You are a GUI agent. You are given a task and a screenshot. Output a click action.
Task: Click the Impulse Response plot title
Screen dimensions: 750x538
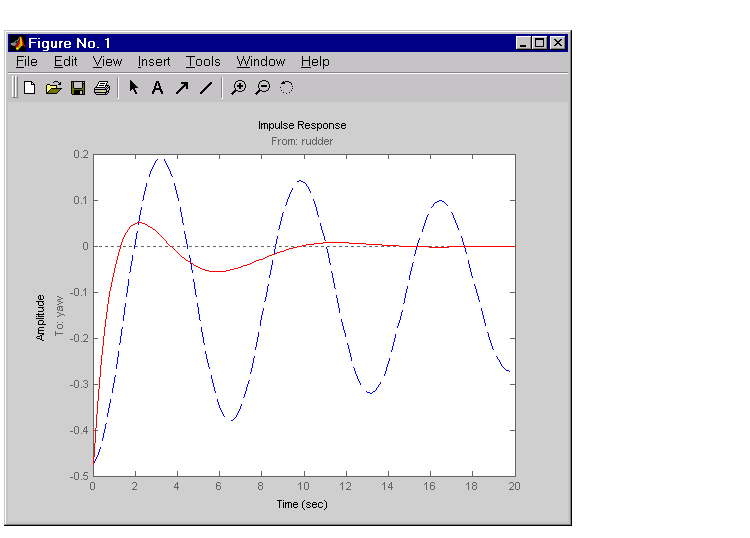click(302, 125)
